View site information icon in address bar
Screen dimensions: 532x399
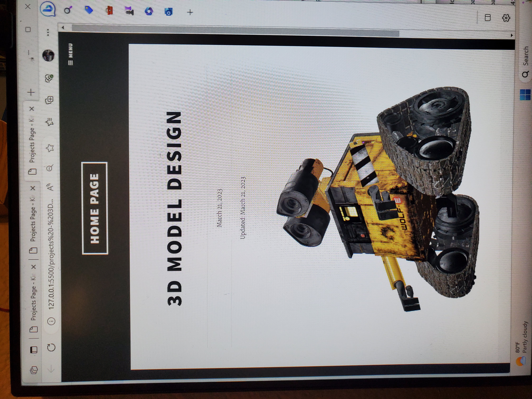pos(51,321)
